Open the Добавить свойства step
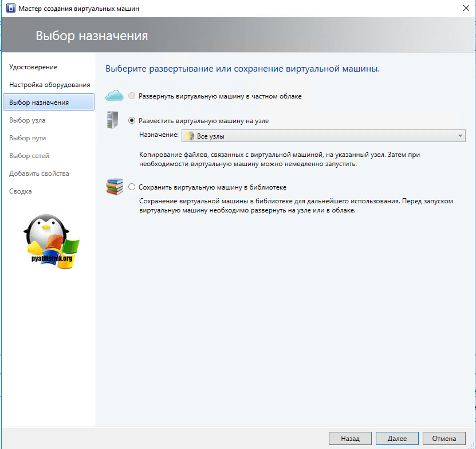This screenshot has height=449, width=476. 39,174
